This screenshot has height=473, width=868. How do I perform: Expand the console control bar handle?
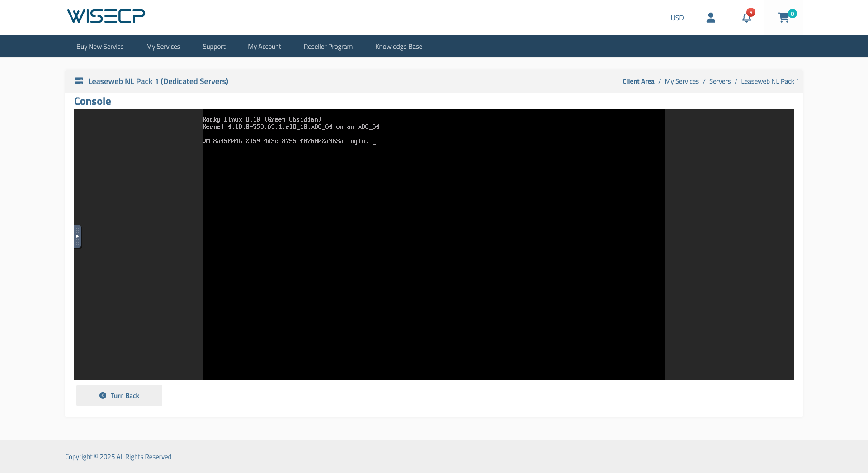click(78, 236)
